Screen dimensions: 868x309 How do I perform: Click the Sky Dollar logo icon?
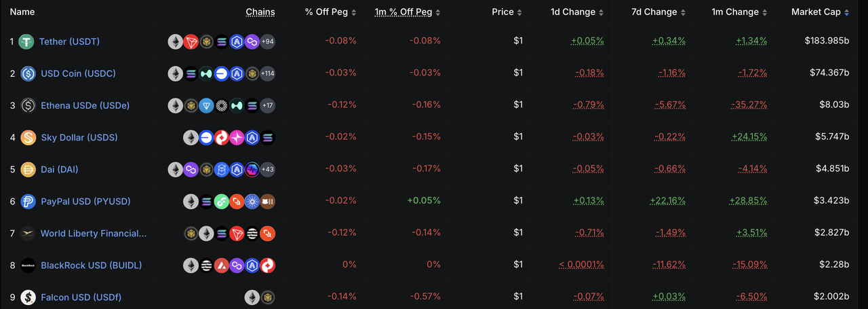click(x=28, y=138)
